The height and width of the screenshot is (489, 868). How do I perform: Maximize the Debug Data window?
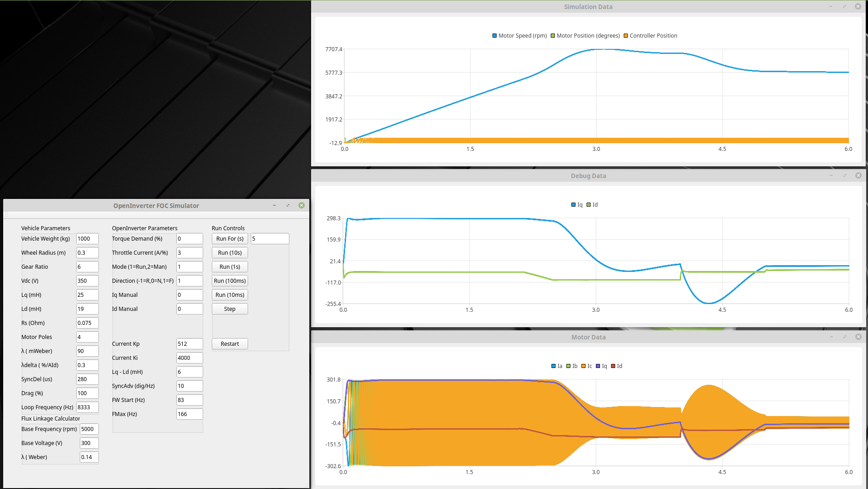tap(844, 176)
